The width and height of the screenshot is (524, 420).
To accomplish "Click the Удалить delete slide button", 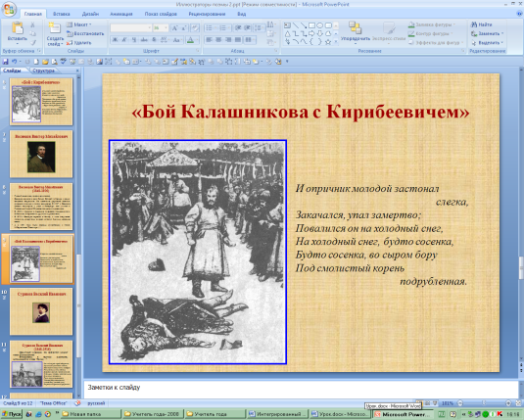I will pos(79,43).
